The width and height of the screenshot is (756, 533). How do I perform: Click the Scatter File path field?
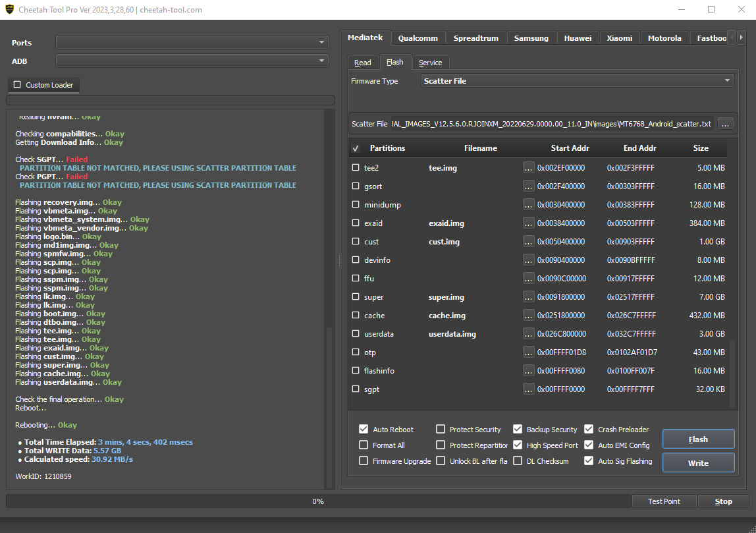[x=553, y=124]
